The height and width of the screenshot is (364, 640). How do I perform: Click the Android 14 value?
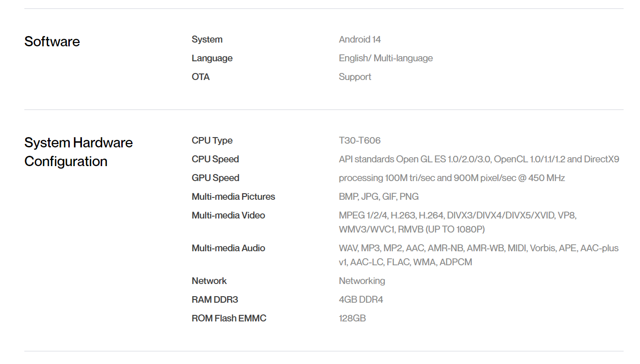tap(360, 40)
